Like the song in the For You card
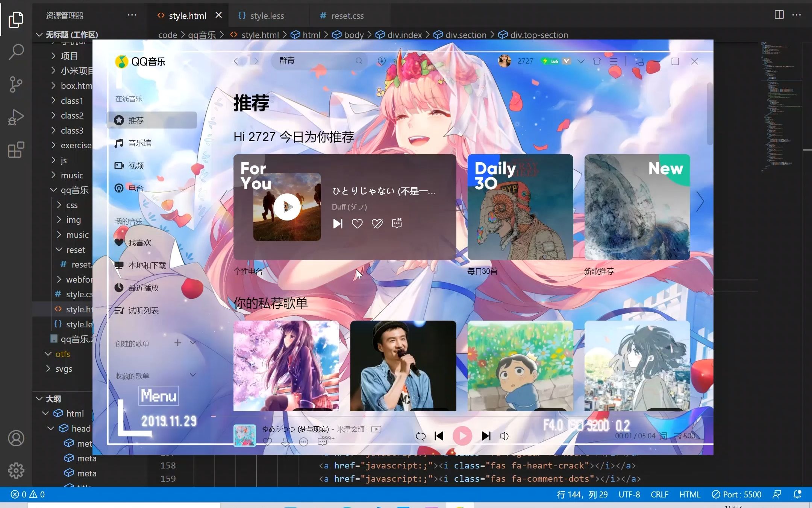This screenshot has width=812, height=508. pos(357,224)
